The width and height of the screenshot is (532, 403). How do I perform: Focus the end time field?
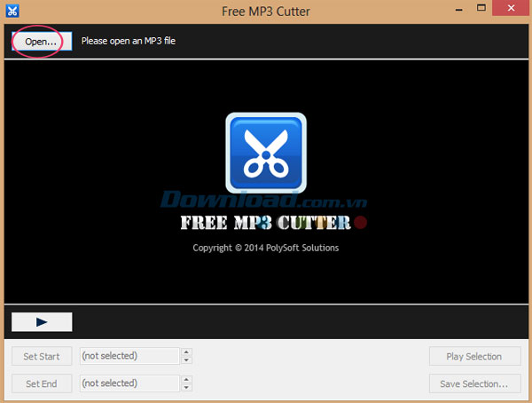pyautogui.click(x=129, y=383)
